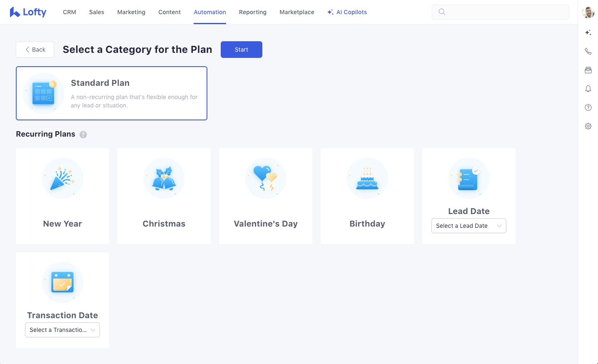The width and height of the screenshot is (598, 364).
Task: Go to AI Copilots
Action: (347, 12)
